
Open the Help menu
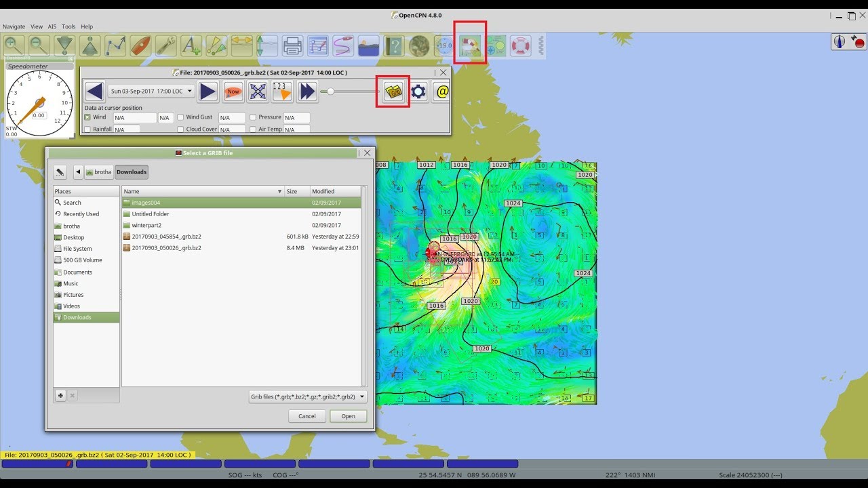[87, 27]
